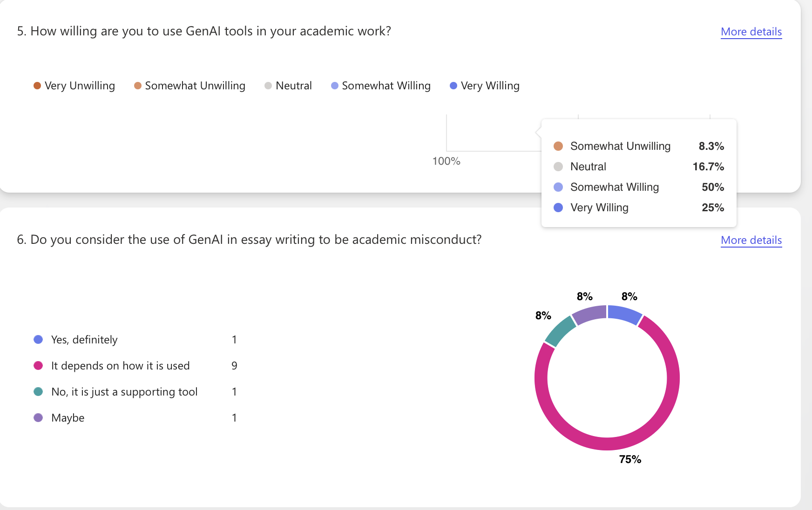Open More details for question 5
The height and width of the screenshot is (510, 812).
pos(751,32)
